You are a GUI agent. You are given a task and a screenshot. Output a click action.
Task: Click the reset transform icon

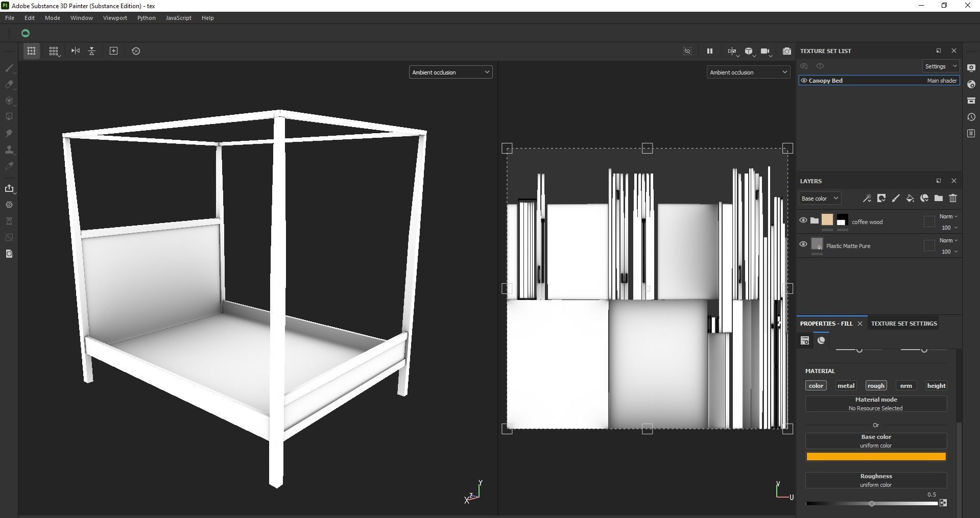[136, 51]
